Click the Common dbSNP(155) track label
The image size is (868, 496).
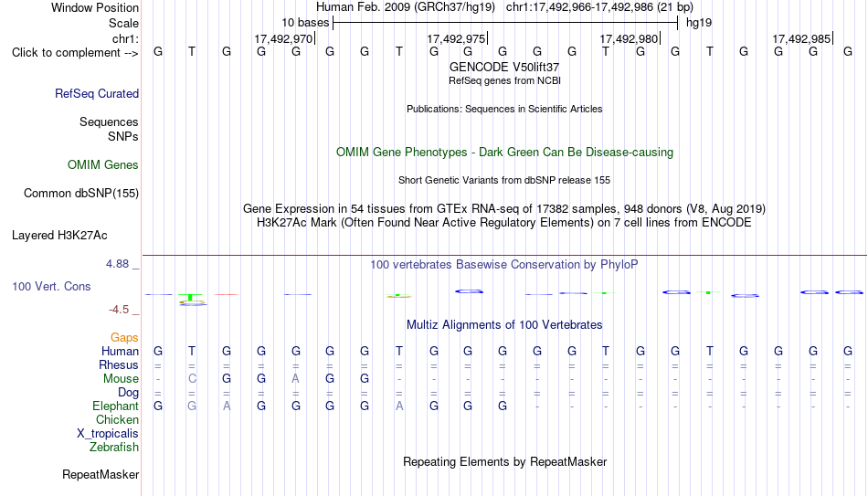coord(81,194)
